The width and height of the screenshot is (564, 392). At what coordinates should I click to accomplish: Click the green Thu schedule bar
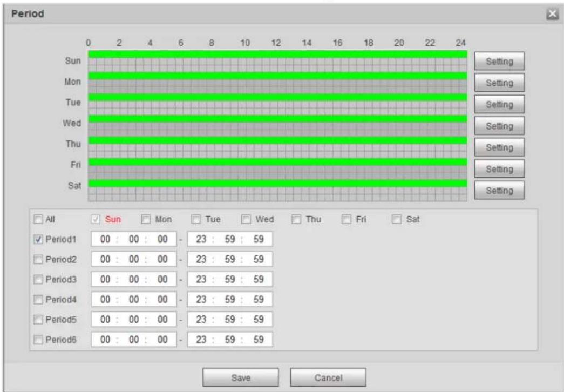[x=278, y=140]
